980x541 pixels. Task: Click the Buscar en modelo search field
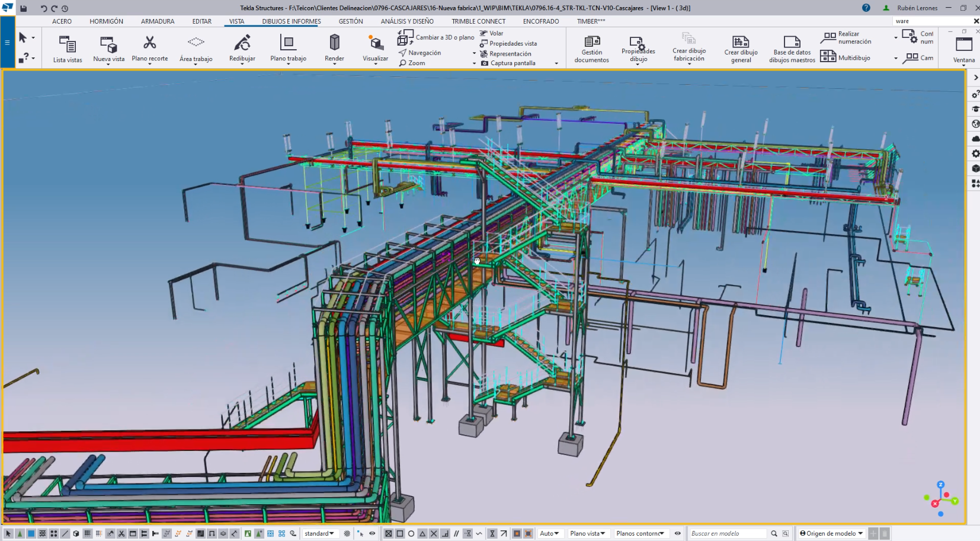[728, 533]
